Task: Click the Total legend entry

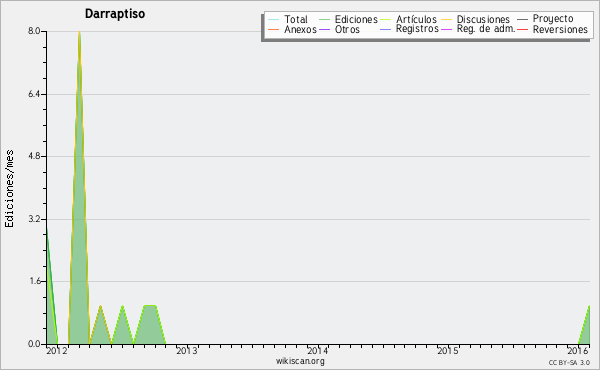Action: click(288, 19)
